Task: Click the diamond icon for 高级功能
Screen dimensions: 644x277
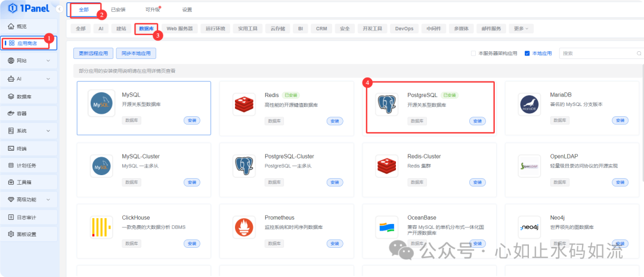Action: tap(11, 200)
